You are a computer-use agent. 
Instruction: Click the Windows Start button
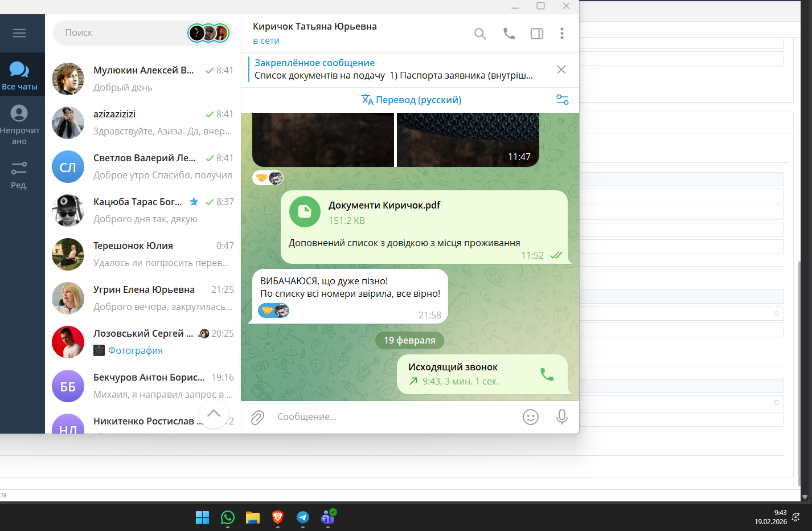203,517
